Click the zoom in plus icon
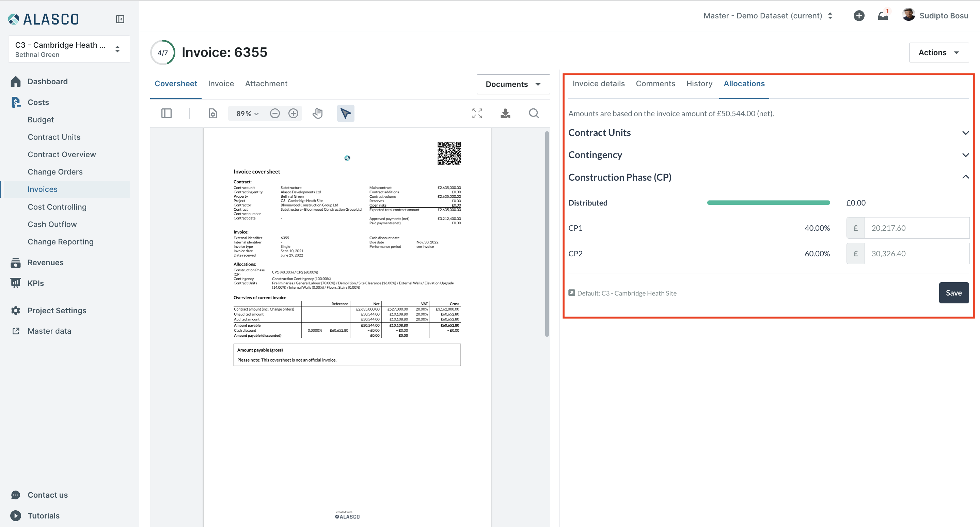Screen dimensions: 980x527 click(x=293, y=114)
